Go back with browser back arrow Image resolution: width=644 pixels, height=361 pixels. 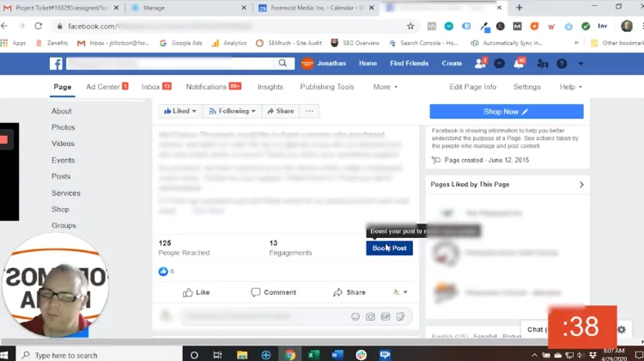pos(4,26)
